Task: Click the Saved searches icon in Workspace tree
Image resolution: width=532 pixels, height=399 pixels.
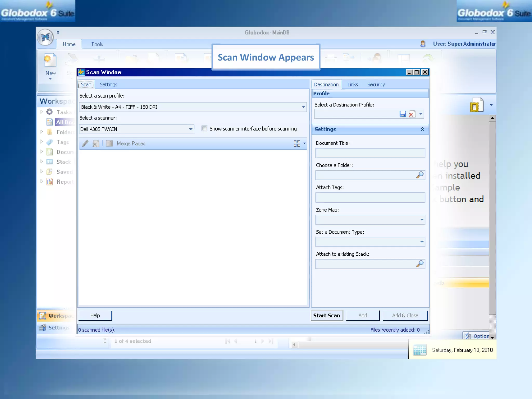Action: (49, 172)
